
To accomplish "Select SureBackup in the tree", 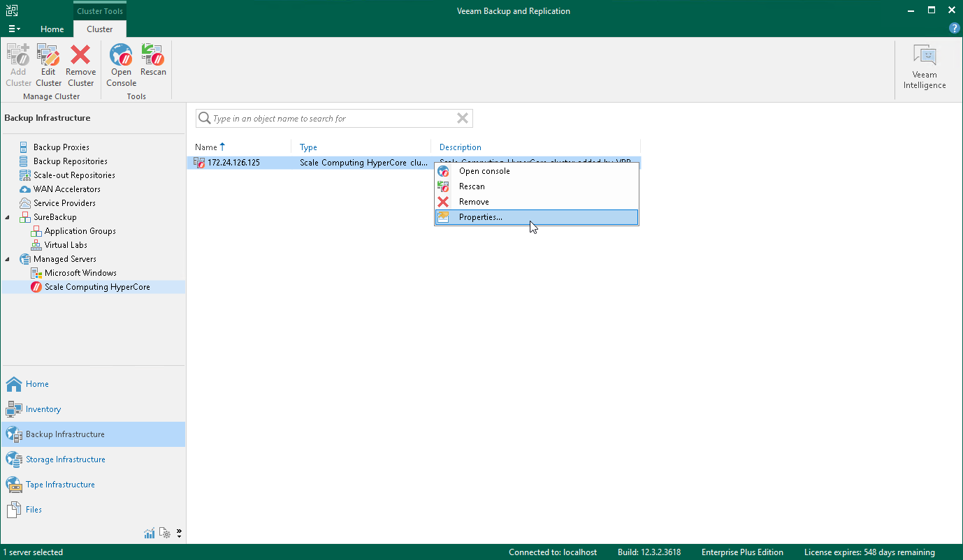I will click(x=55, y=217).
